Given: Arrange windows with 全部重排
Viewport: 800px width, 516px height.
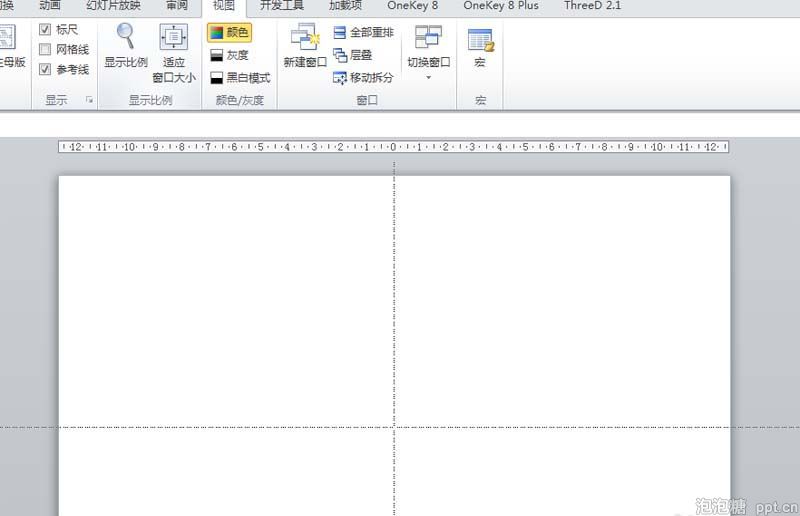Looking at the screenshot, I should 364,33.
